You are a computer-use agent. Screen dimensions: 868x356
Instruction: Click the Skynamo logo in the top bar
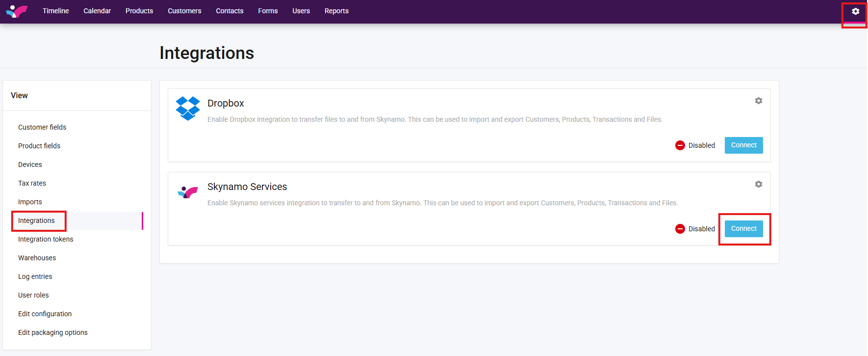(17, 11)
